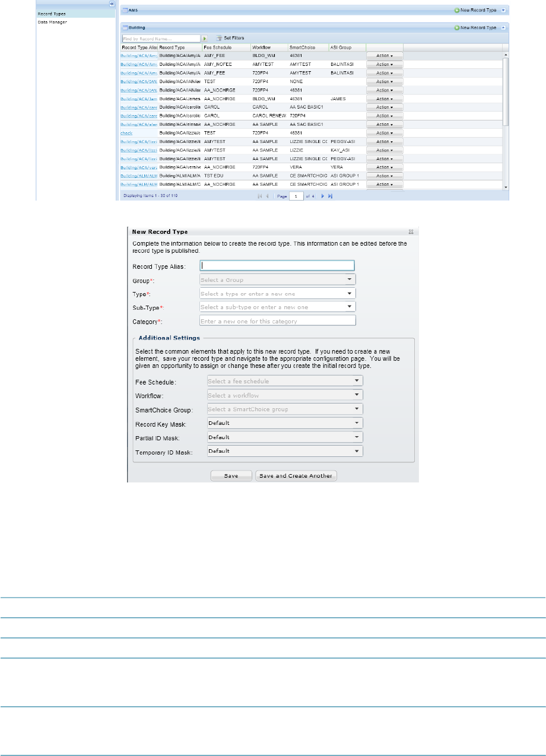Expand the AMS panel using its header arrow
Screen dimensions: 546x756
[x=503, y=11]
